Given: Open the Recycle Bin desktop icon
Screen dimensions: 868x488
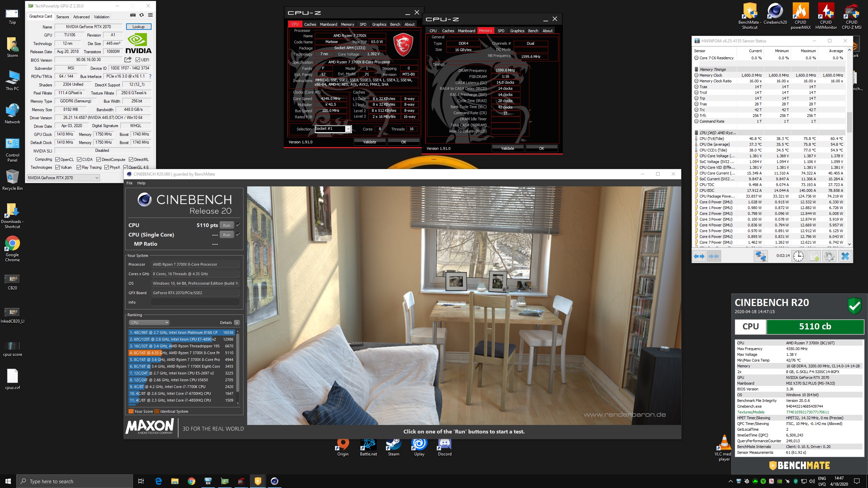Looking at the screenshot, I should [12, 180].
